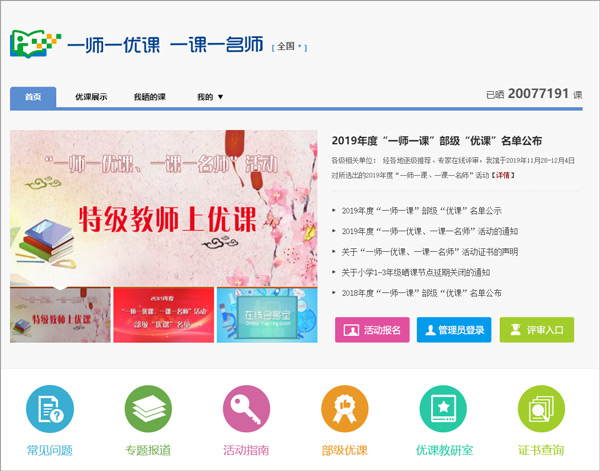Click the 活动报名 button

[372, 330]
